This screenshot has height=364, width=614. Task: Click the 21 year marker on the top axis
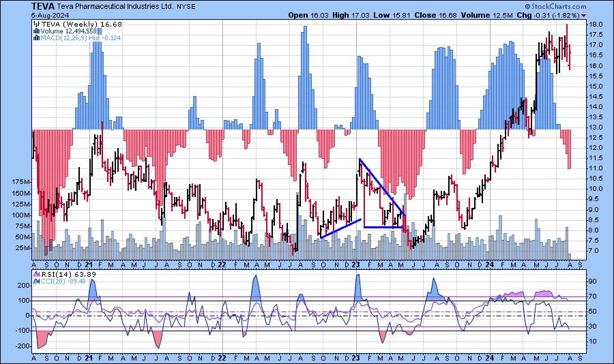click(89, 263)
